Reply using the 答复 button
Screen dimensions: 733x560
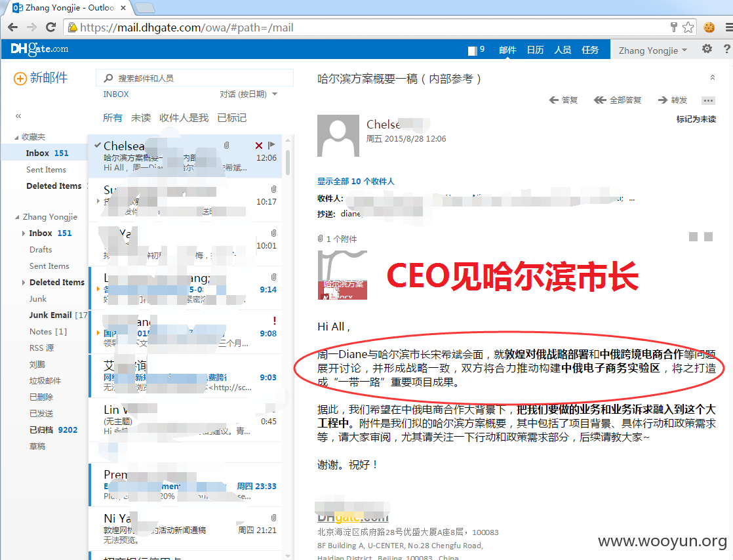[x=563, y=100]
